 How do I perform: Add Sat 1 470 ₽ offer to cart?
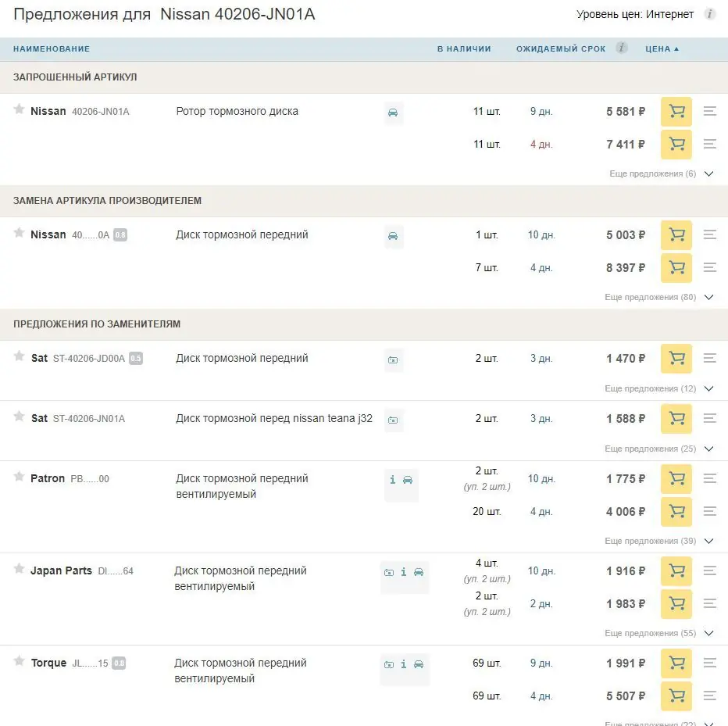pyautogui.click(x=676, y=358)
